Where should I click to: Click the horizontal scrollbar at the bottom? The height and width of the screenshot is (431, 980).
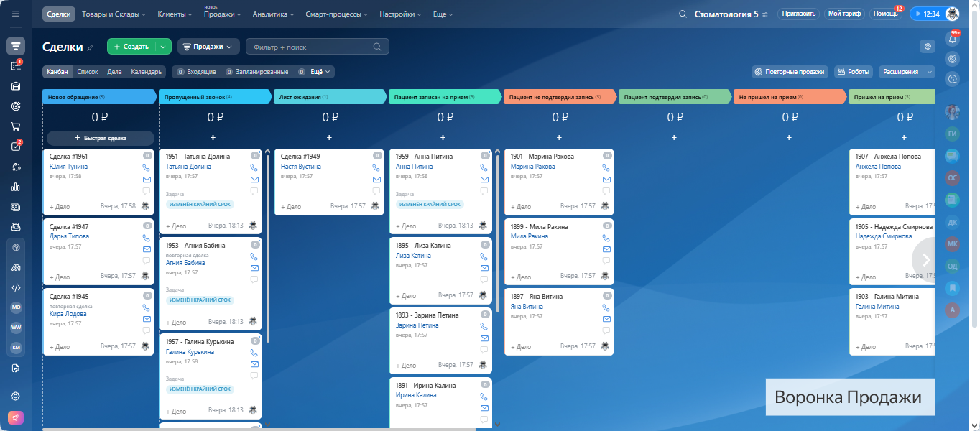point(259,429)
